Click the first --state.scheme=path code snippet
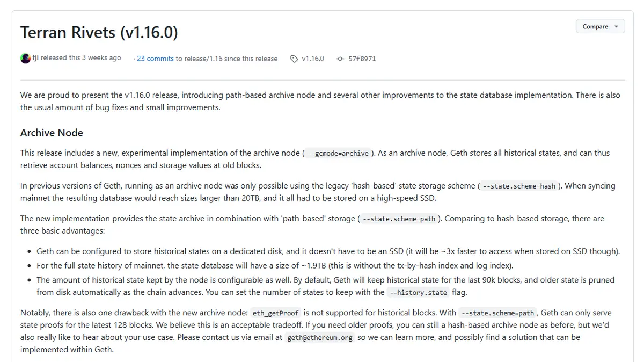Viewport: 644px width, 362px height. point(399,219)
